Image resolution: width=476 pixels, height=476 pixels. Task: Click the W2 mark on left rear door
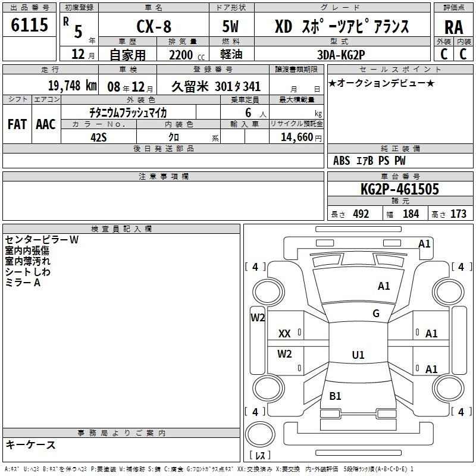[284, 354]
